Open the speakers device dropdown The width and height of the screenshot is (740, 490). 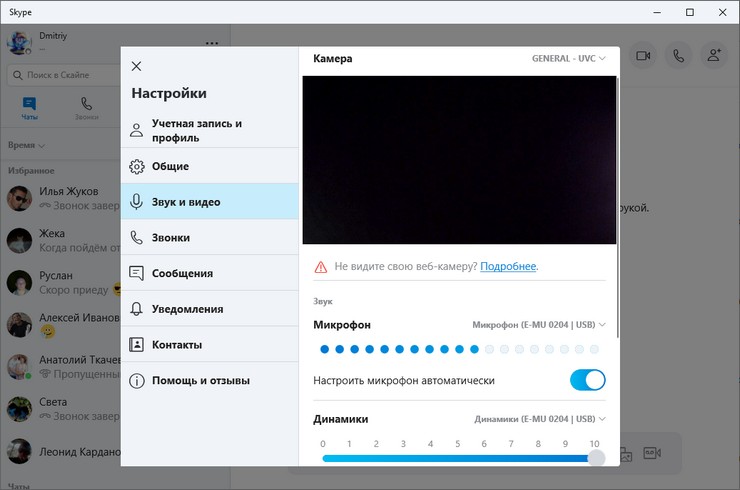tap(539, 419)
